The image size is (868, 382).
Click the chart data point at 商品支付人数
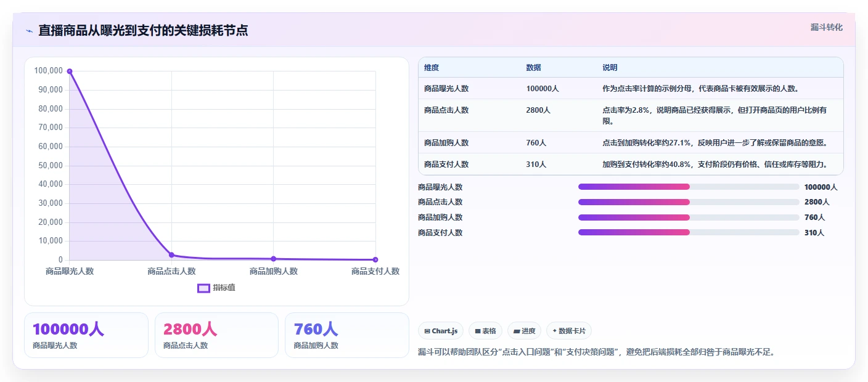pos(375,259)
